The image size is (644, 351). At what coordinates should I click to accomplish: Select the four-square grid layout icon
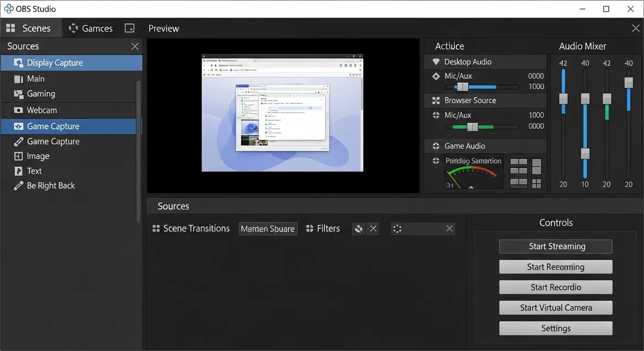537,183
